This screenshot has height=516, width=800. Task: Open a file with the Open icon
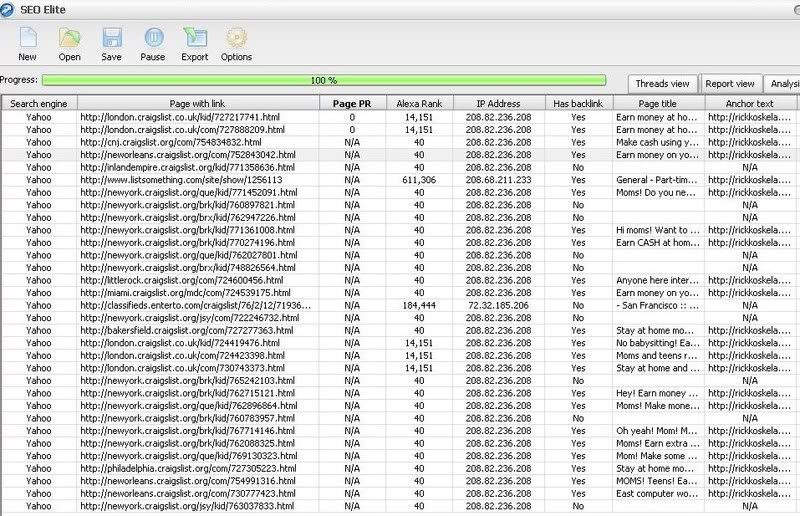click(69, 38)
